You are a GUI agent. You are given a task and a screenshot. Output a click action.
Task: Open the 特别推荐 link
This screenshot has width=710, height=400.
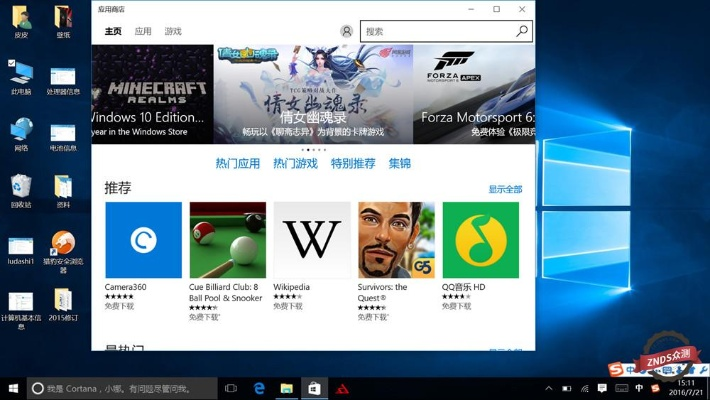pos(352,164)
